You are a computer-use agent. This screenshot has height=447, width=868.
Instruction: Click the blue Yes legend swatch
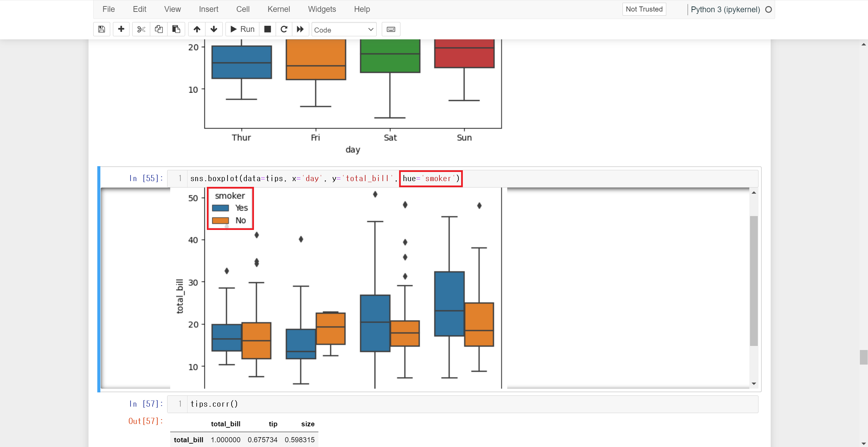click(220, 208)
